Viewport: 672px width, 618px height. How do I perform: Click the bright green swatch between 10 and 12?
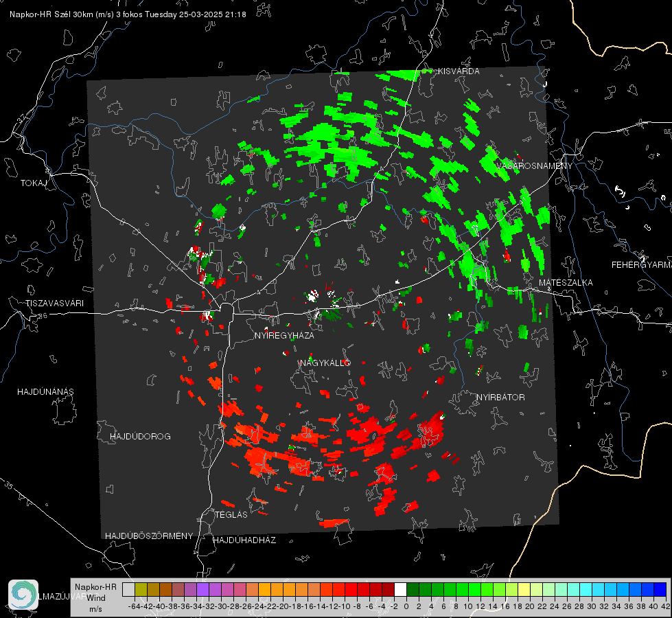pos(474,589)
